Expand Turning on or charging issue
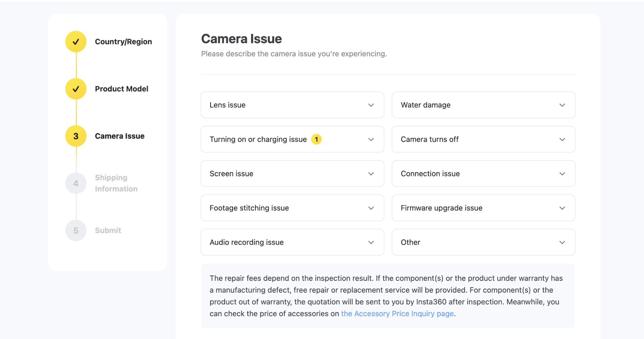 (292, 139)
